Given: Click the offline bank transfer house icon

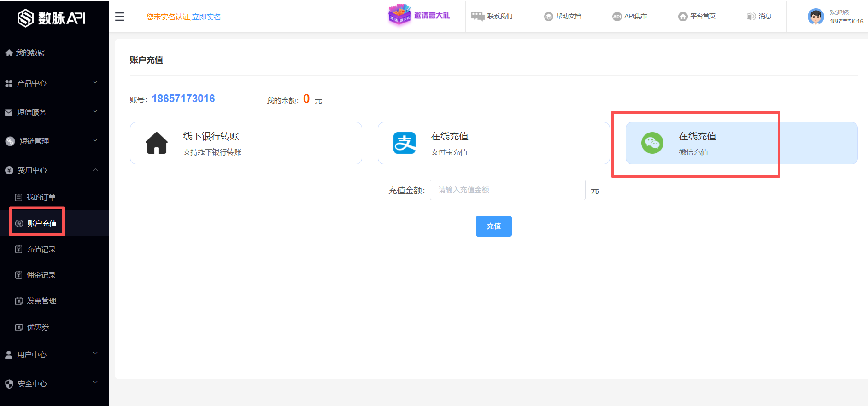Looking at the screenshot, I should pos(157,143).
